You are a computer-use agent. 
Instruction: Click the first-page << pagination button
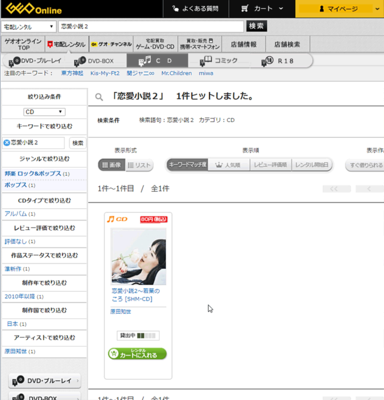337,189
